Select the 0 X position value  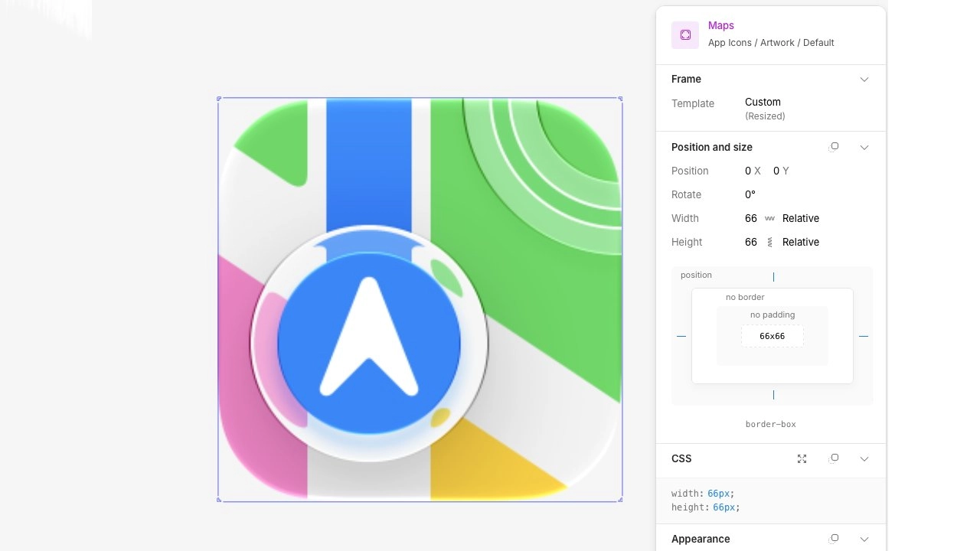pyautogui.click(x=753, y=171)
